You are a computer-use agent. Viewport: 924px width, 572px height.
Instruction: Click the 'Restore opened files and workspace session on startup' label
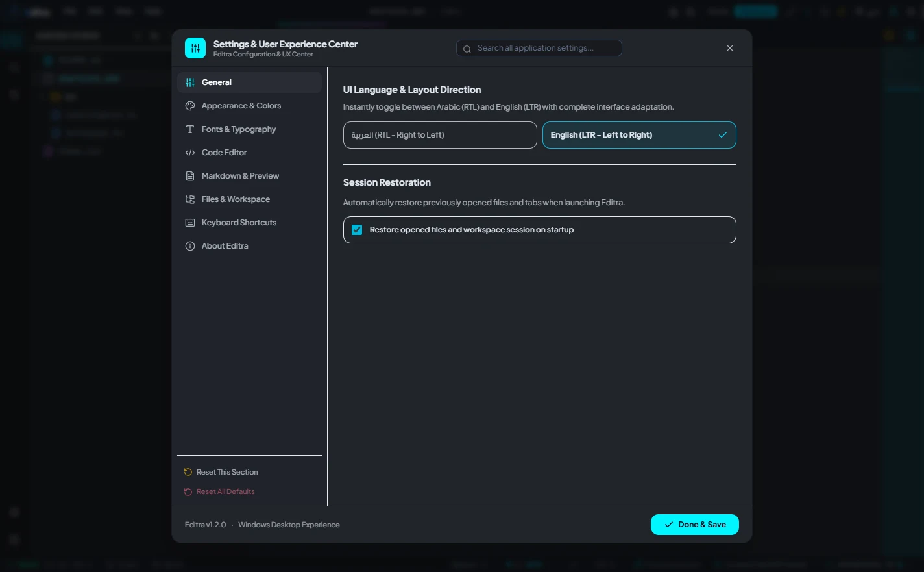point(472,230)
